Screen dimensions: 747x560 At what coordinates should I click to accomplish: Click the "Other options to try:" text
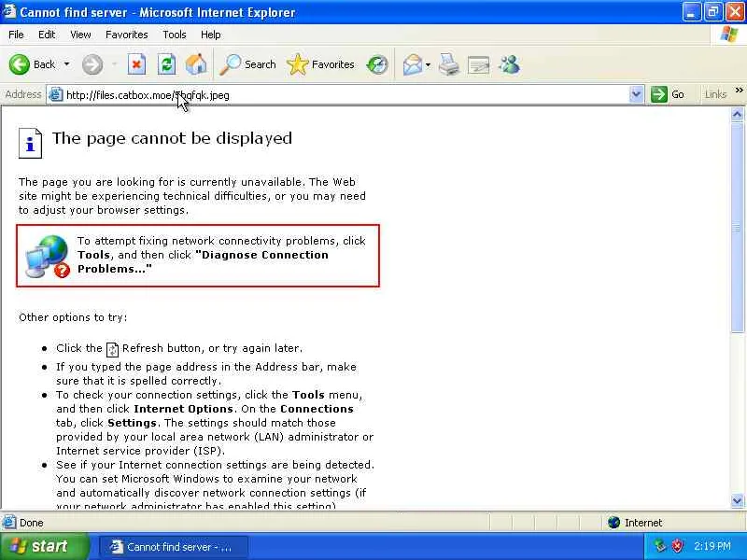point(73,317)
